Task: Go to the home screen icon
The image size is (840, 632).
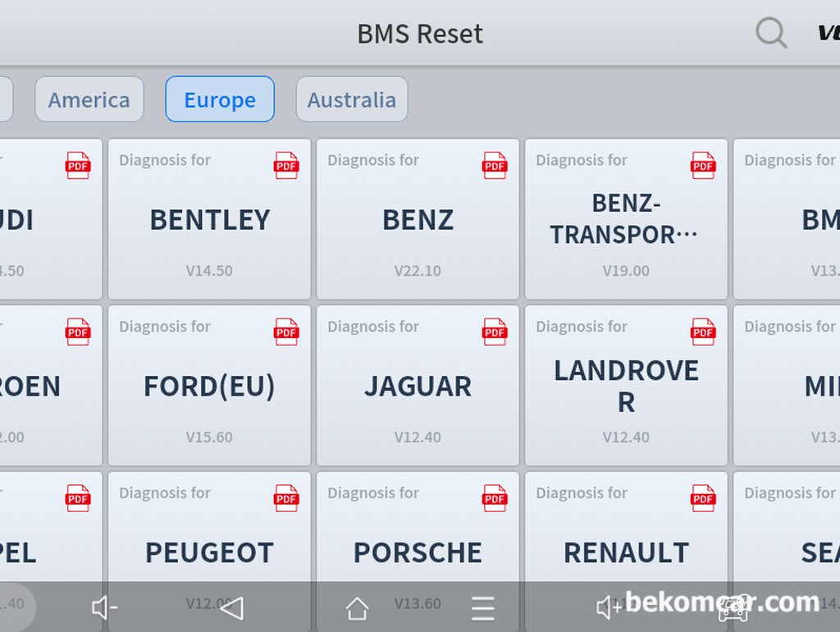Action: click(357, 608)
